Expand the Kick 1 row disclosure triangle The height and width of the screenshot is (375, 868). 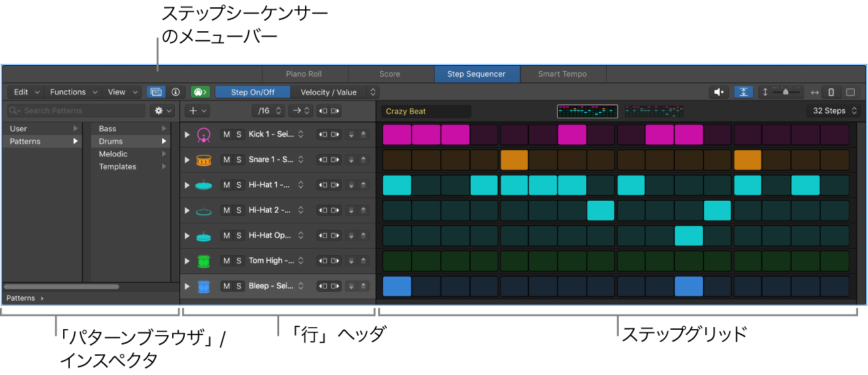tap(187, 135)
